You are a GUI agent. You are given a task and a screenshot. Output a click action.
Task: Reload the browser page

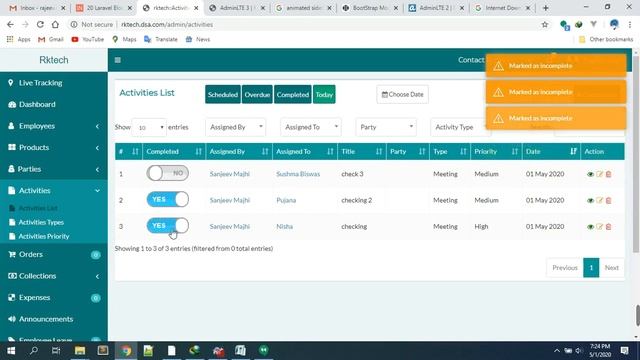point(40,24)
